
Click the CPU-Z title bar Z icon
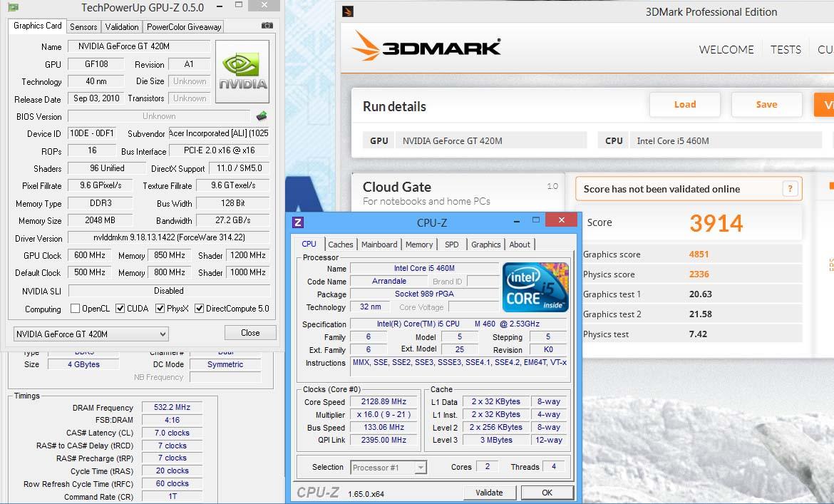pyautogui.click(x=298, y=222)
